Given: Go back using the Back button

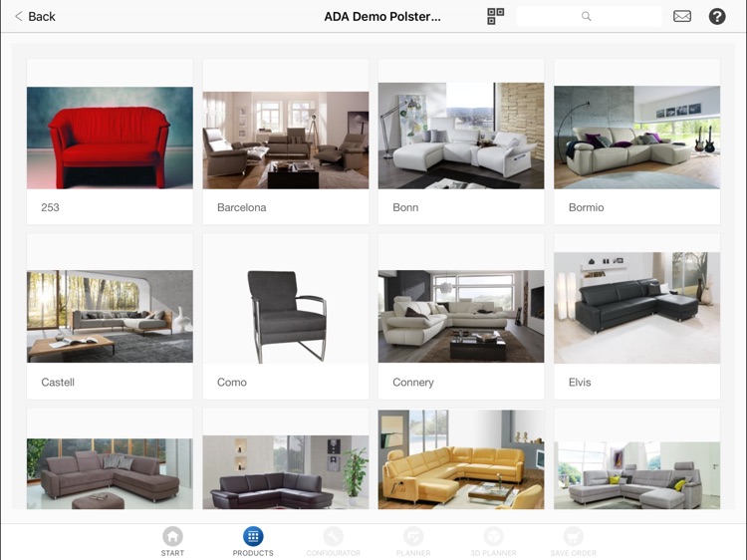Looking at the screenshot, I should click(x=35, y=16).
